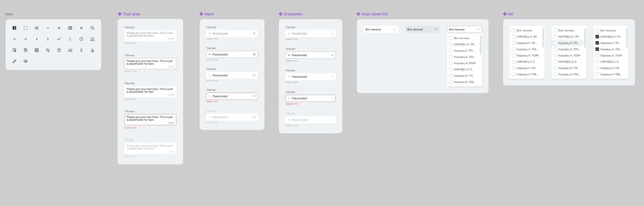Click inside the red-bordered text area

(x=150, y=120)
